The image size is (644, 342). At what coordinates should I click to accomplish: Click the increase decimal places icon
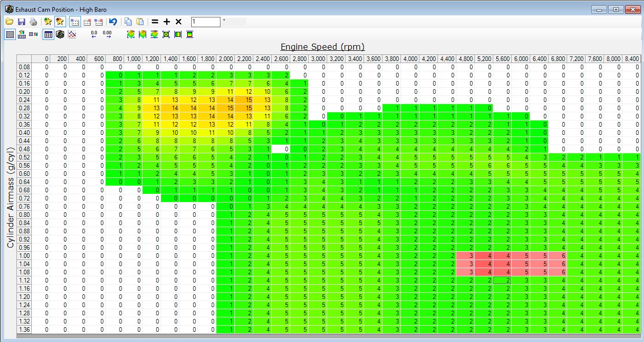(x=107, y=35)
